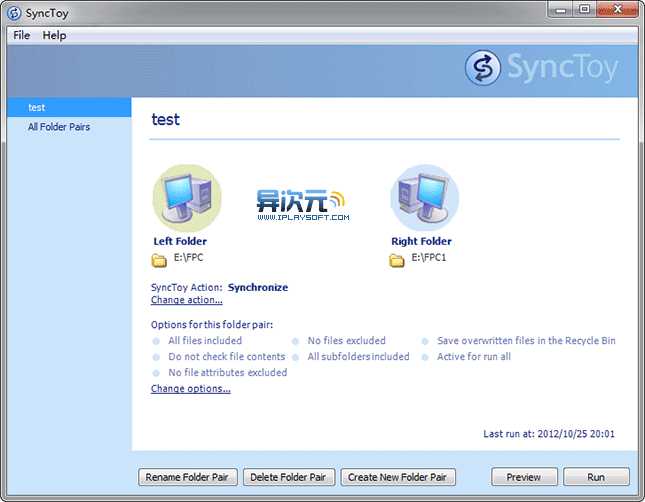
Task: Click the E:\FPC left folder path
Action: coord(188,258)
